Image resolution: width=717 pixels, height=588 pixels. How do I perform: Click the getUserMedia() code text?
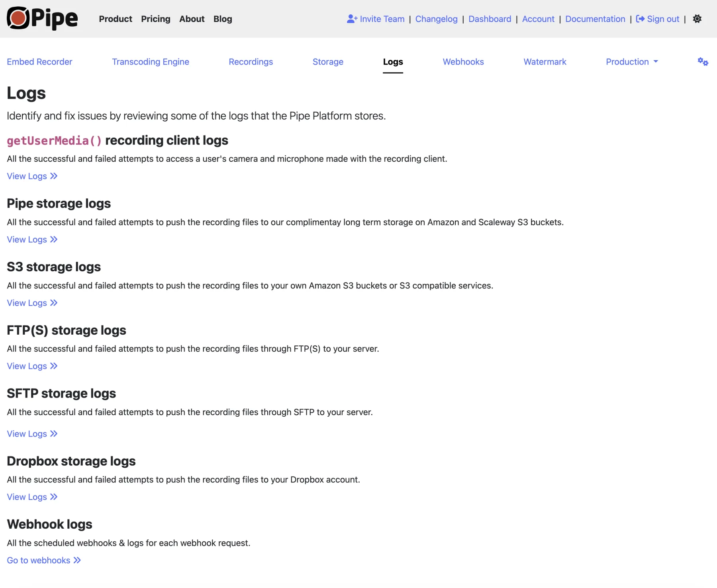tap(54, 141)
